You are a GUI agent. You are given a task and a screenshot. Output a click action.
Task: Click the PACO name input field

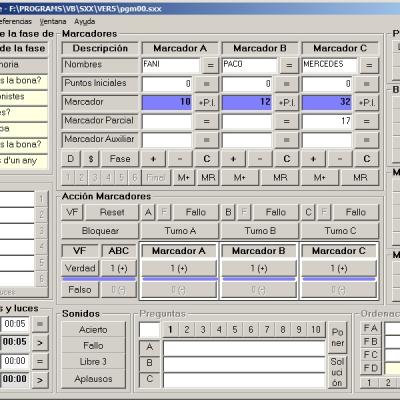tap(249, 65)
